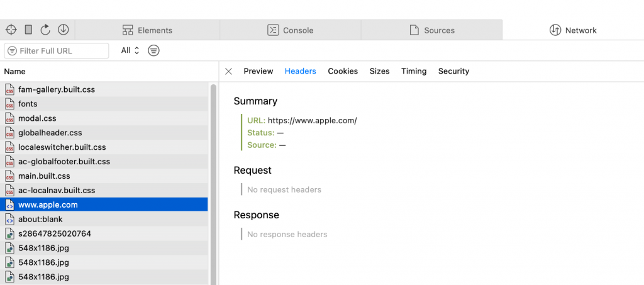Select the about:blank document row

[104, 220]
